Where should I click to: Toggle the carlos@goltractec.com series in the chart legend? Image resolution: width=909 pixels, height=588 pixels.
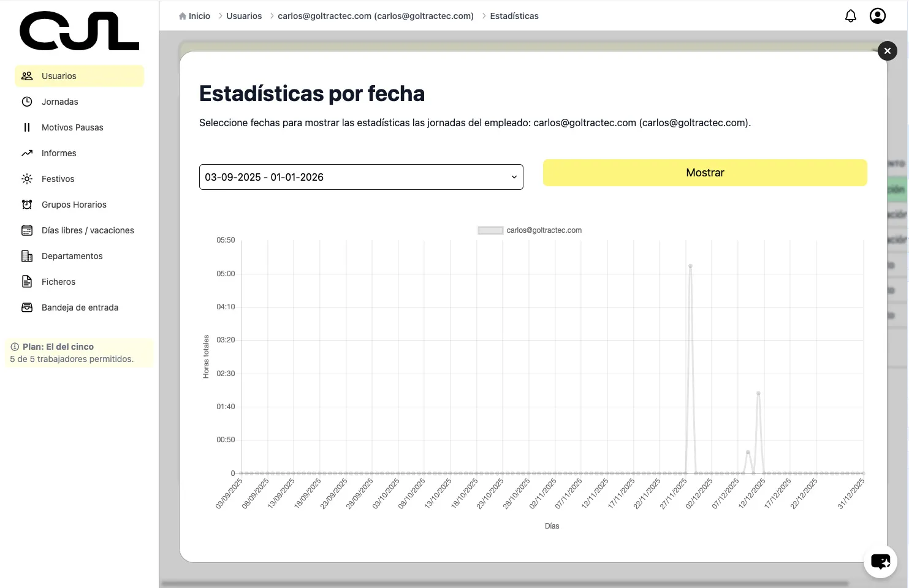530,230
